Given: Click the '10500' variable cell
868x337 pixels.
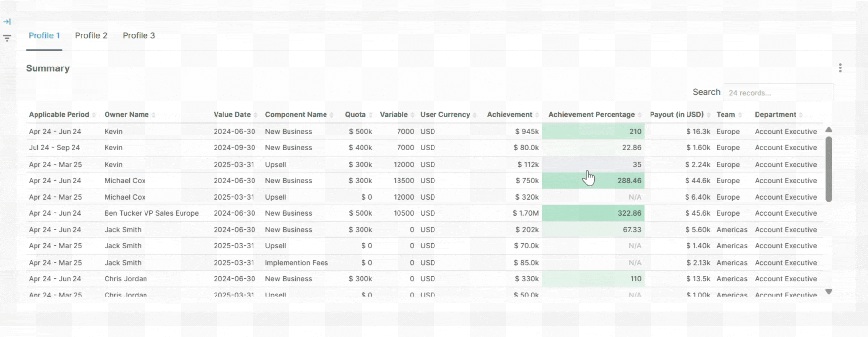Looking at the screenshot, I should coord(404,213).
